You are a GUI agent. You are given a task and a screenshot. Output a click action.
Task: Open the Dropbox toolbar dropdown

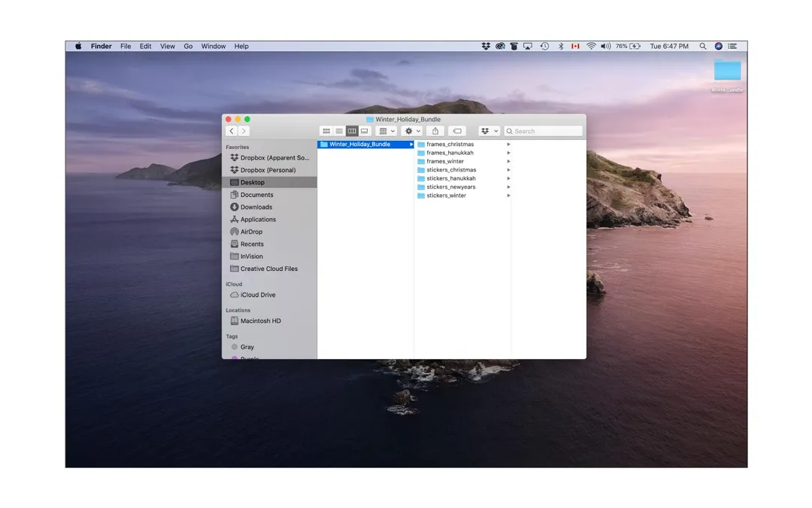pyautogui.click(x=489, y=131)
